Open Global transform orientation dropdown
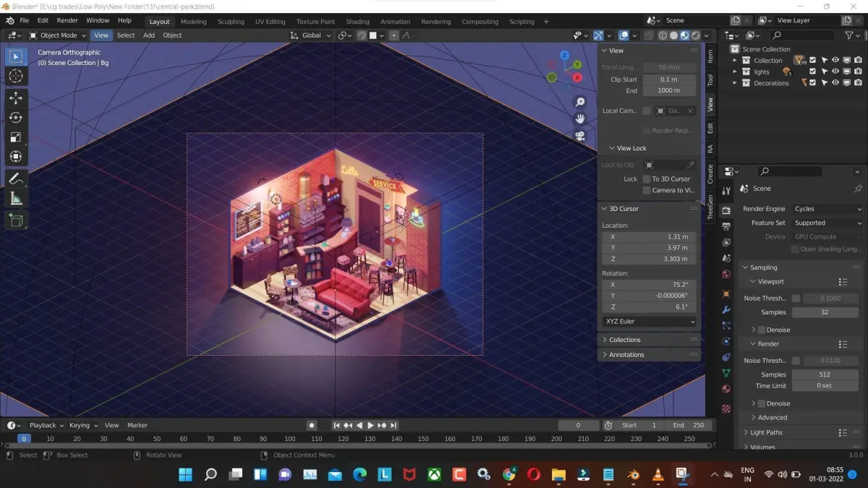This screenshot has width=868, height=488. point(311,35)
